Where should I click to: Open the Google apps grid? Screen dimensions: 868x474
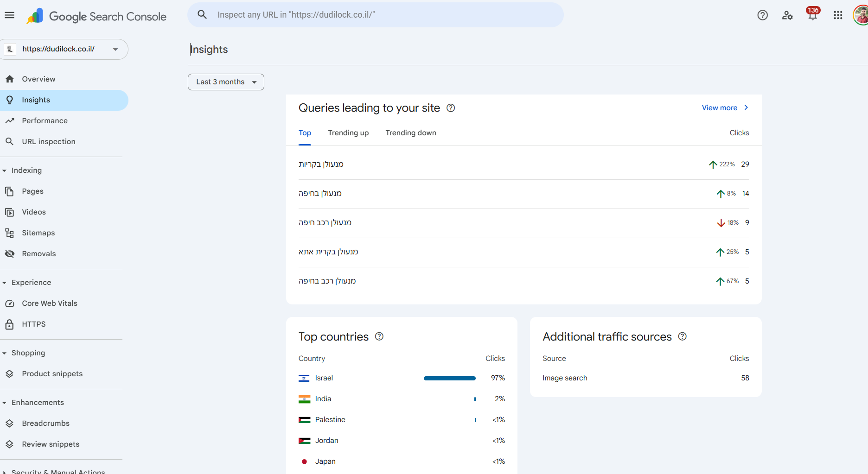[x=837, y=15]
